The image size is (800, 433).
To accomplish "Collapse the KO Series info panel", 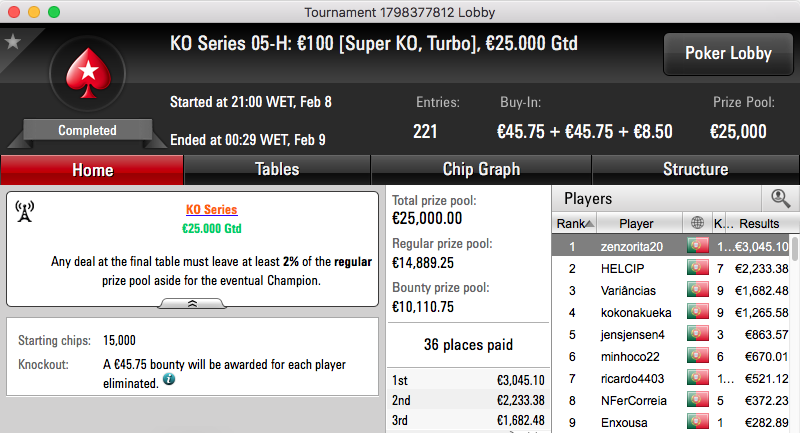I will coord(192,303).
